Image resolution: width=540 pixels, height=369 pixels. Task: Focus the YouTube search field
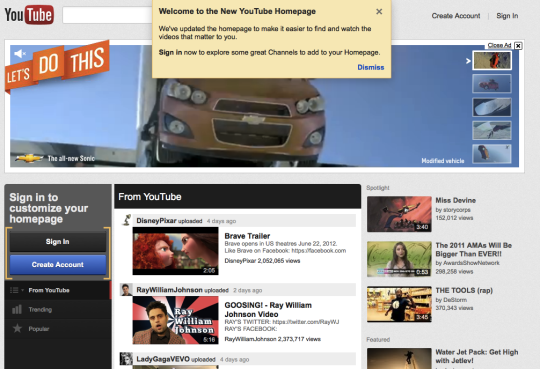[107, 16]
